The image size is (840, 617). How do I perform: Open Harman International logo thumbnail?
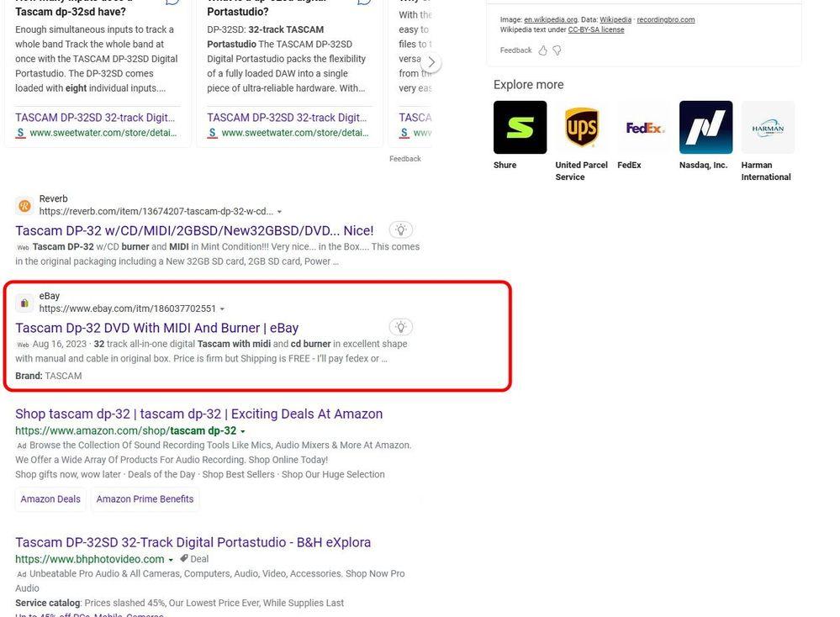[x=768, y=128]
